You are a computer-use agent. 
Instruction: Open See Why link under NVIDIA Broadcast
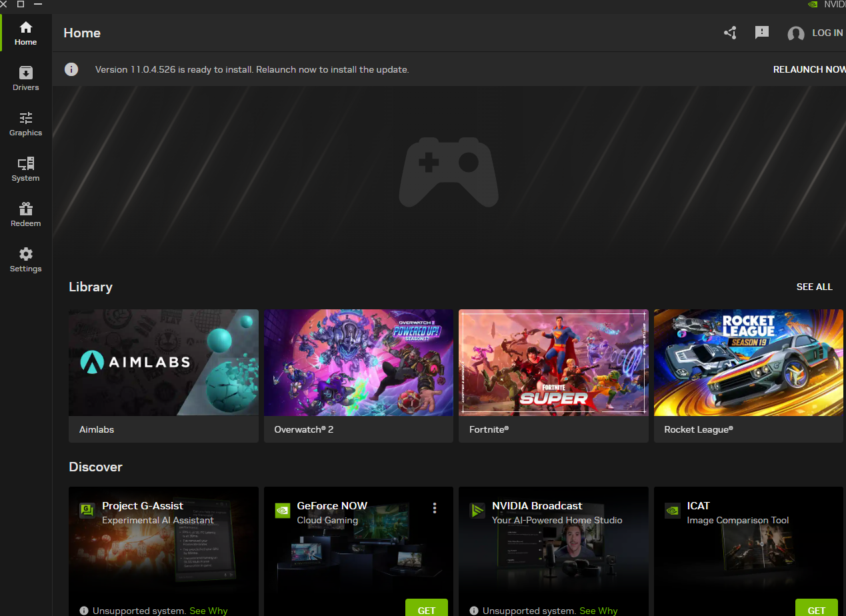pos(599,611)
